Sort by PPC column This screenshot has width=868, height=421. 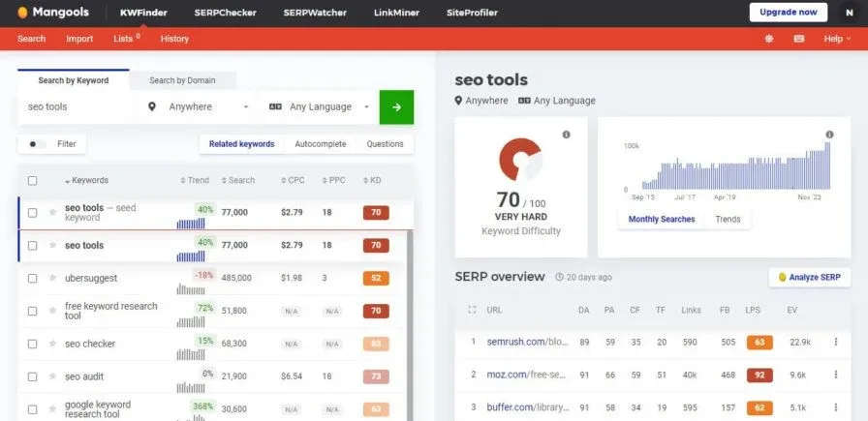333,180
